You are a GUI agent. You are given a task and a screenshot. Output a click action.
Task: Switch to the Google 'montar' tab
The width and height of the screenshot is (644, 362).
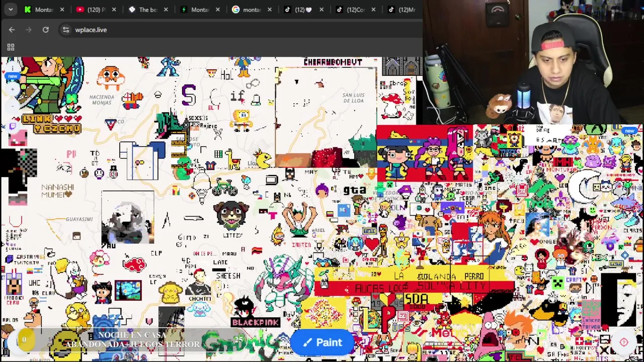[253, 10]
